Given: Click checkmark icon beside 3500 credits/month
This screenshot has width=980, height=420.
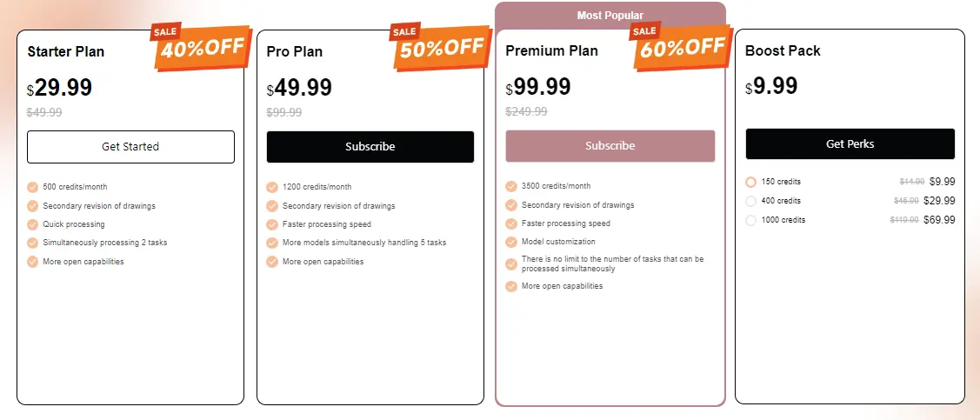Looking at the screenshot, I should (x=511, y=186).
